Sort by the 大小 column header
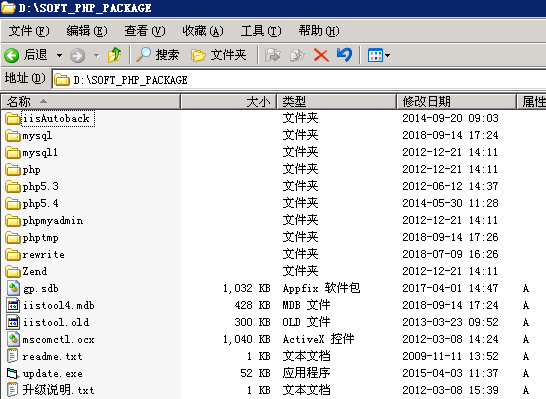Screen dimensions: 546x399 pyautogui.click(x=229, y=102)
